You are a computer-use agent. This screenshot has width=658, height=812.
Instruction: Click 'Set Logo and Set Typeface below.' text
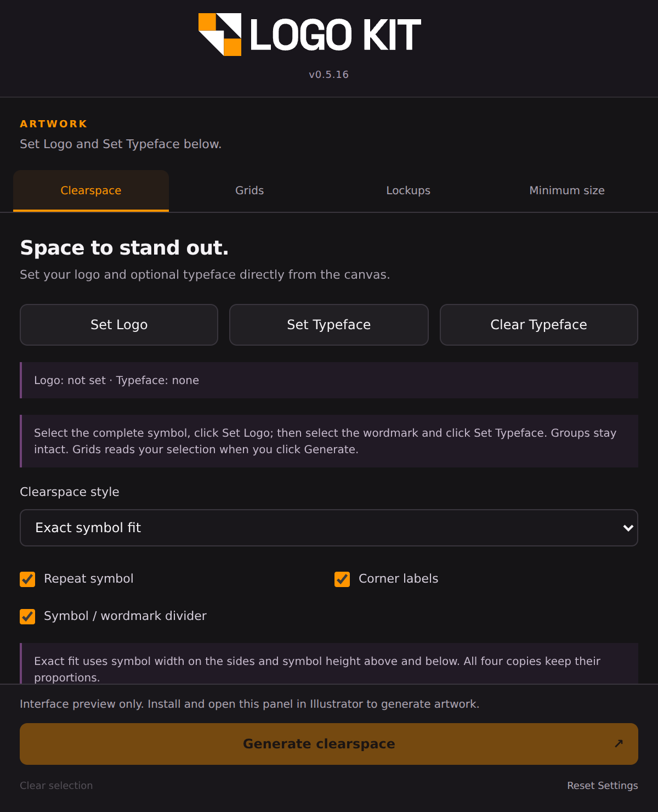[x=121, y=144]
